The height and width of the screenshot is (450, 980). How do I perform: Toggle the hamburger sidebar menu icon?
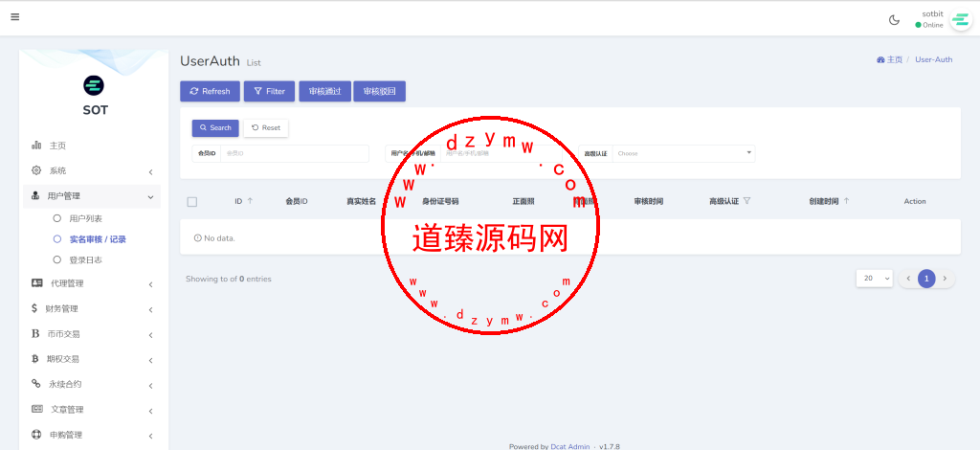pyautogui.click(x=15, y=17)
